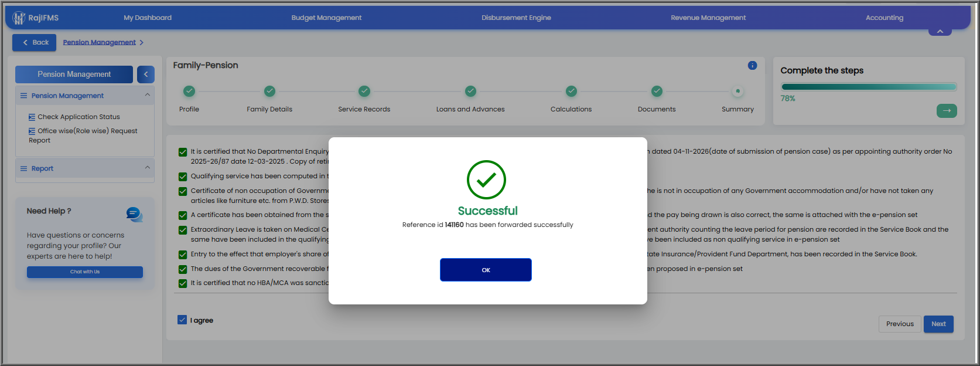The width and height of the screenshot is (980, 366).
Task: Open the Budget Management menu
Action: (x=326, y=18)
